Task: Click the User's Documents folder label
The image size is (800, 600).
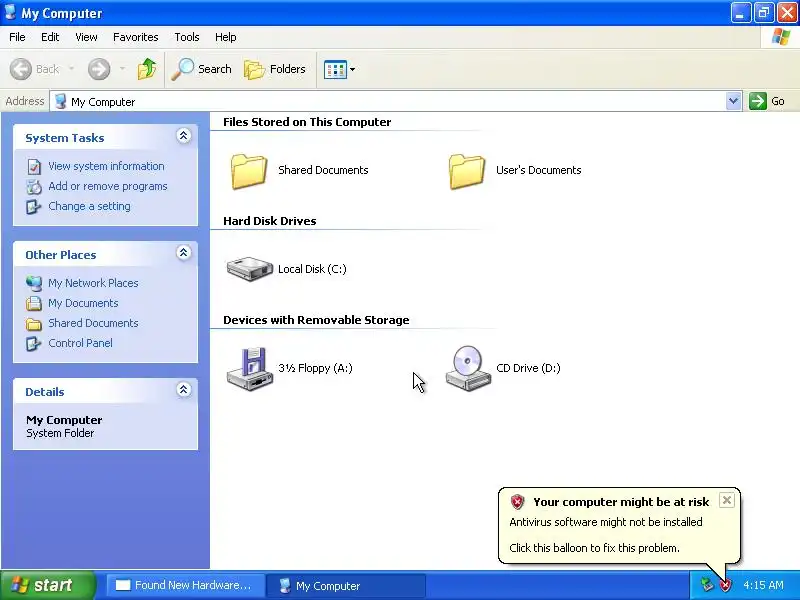Action: point(538,170)
